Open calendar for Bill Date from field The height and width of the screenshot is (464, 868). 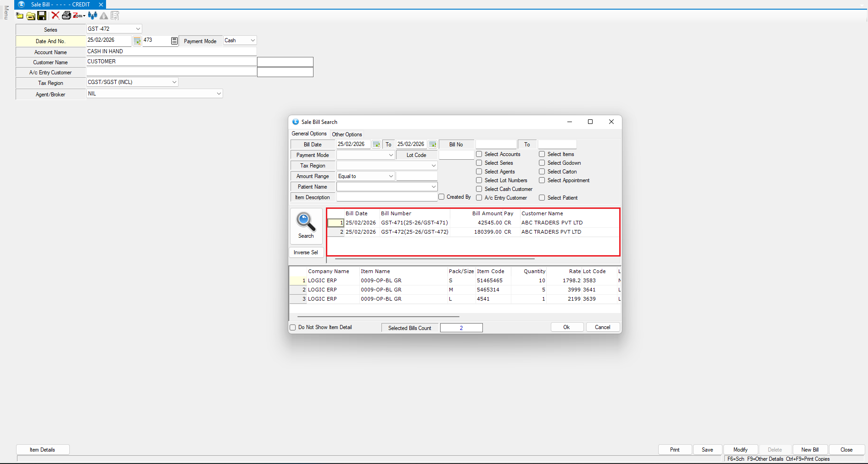click(x=376, y=145)
